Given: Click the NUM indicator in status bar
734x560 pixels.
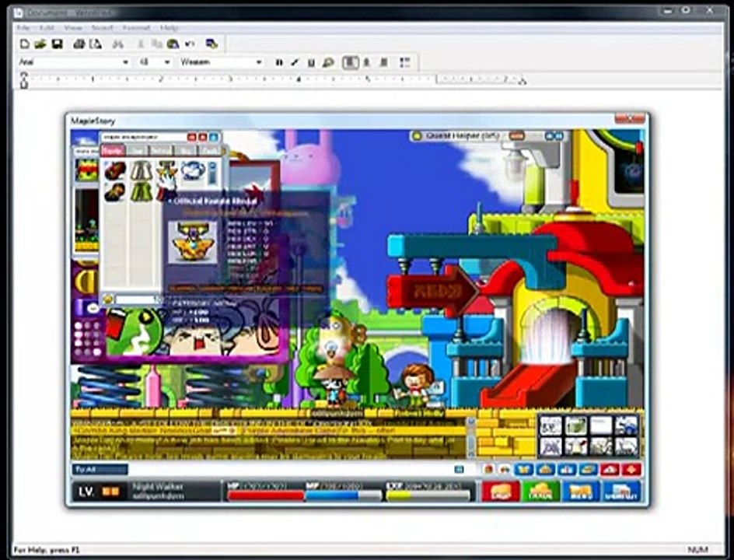Looking at the screenshot, I should (x=697, y=550).
